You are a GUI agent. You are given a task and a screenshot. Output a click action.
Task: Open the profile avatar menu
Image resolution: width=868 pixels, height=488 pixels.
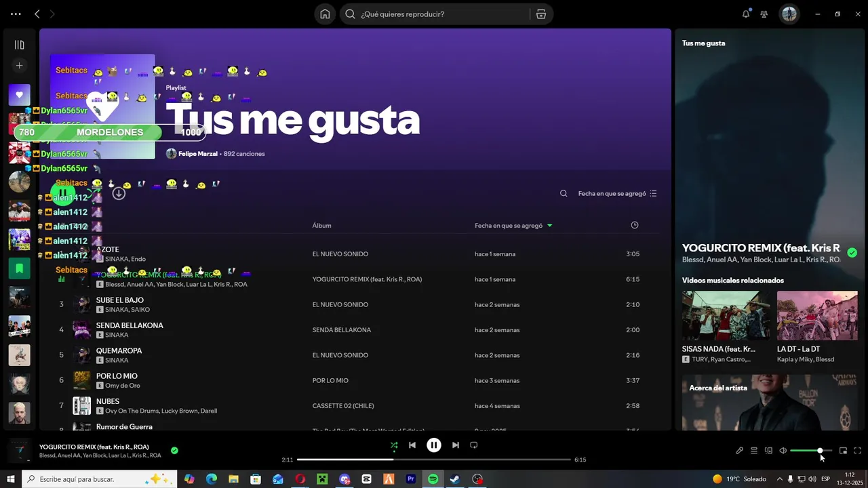[x=789, y=14]
